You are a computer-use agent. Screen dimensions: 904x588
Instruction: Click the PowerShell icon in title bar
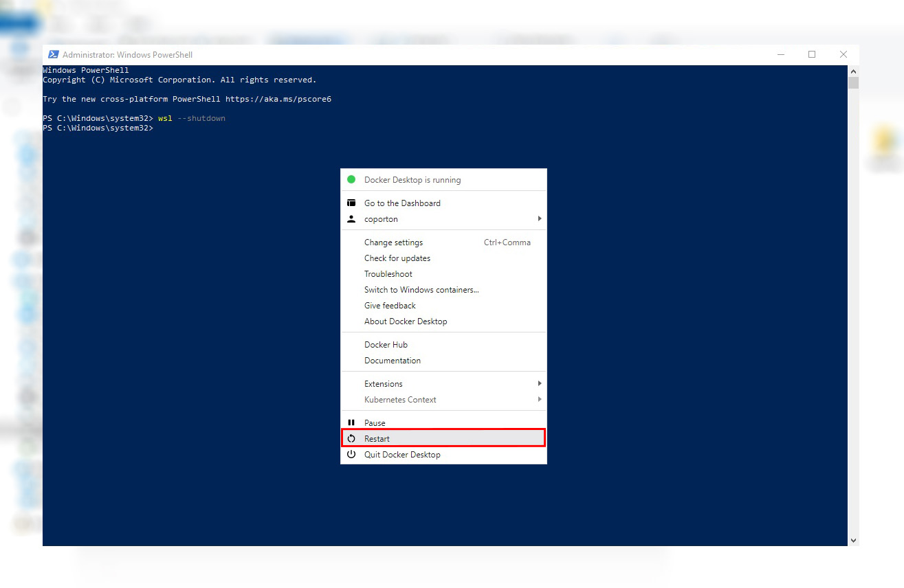53,54
